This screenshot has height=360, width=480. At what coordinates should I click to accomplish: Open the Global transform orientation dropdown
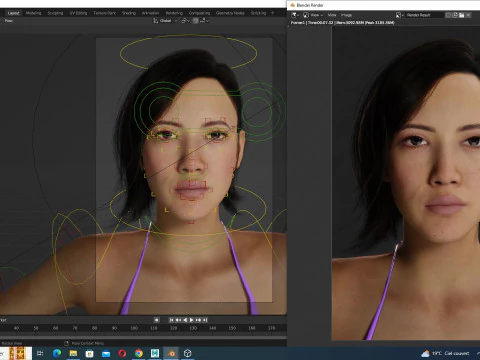pos(165,21)
